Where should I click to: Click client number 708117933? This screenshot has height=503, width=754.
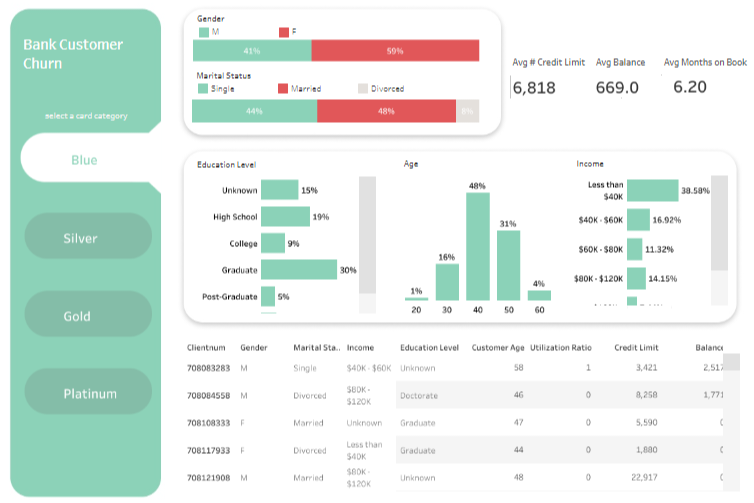click(208, 450)
